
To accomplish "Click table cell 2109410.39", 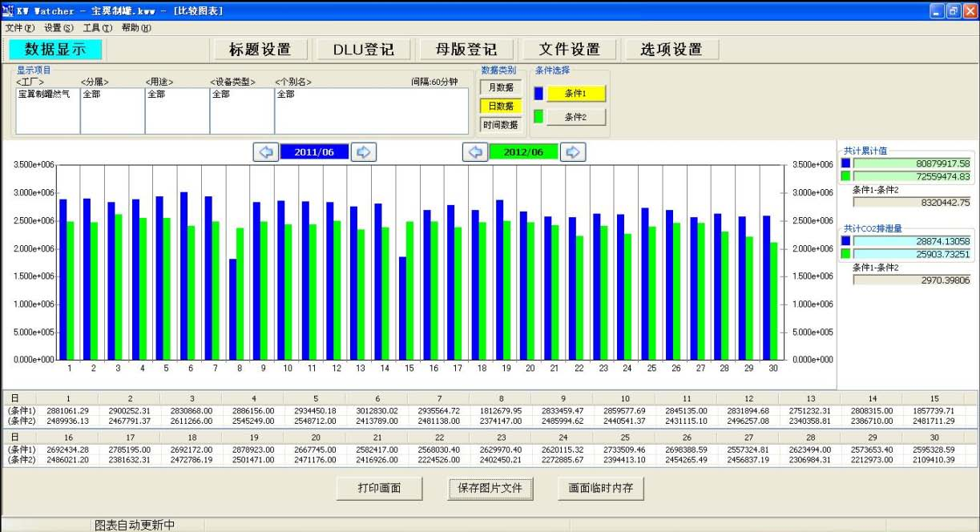I will pos(934,460).
